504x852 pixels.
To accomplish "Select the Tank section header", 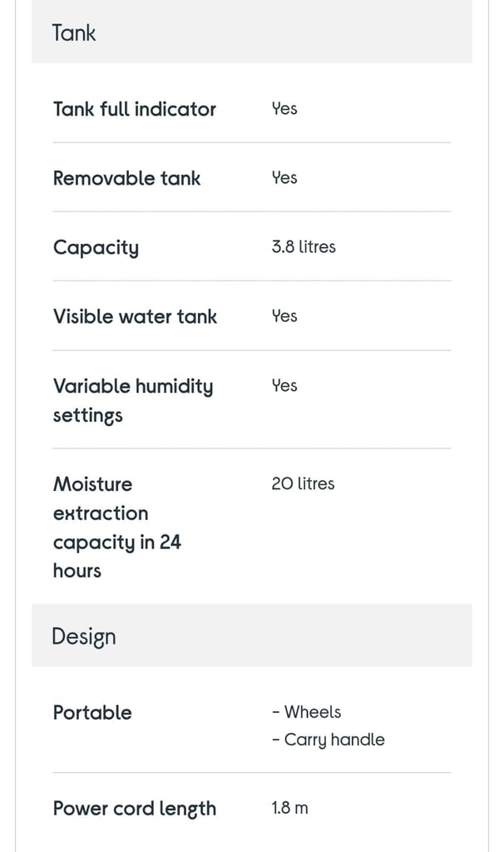I will pyautogui.click(x=252, y=32).
